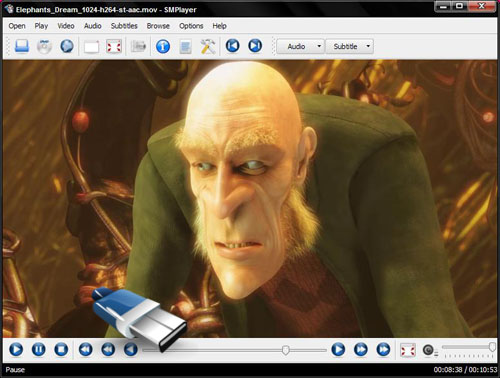This screenshot has width=500, height=378.
Task: Toggle fullscreen from the bottom control bar
Action: coord(408,350)
